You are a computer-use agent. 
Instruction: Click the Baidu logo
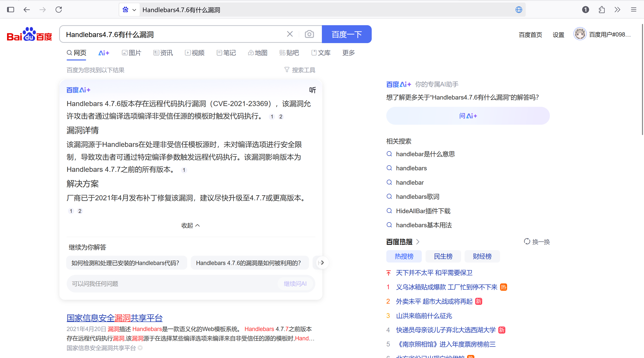29,34
